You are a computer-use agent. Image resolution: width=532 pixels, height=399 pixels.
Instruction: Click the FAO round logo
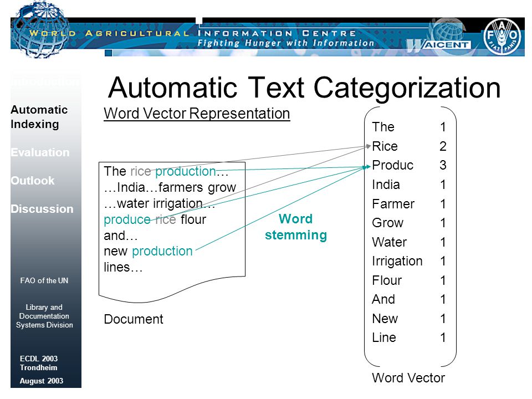click(x=502, y=37)
